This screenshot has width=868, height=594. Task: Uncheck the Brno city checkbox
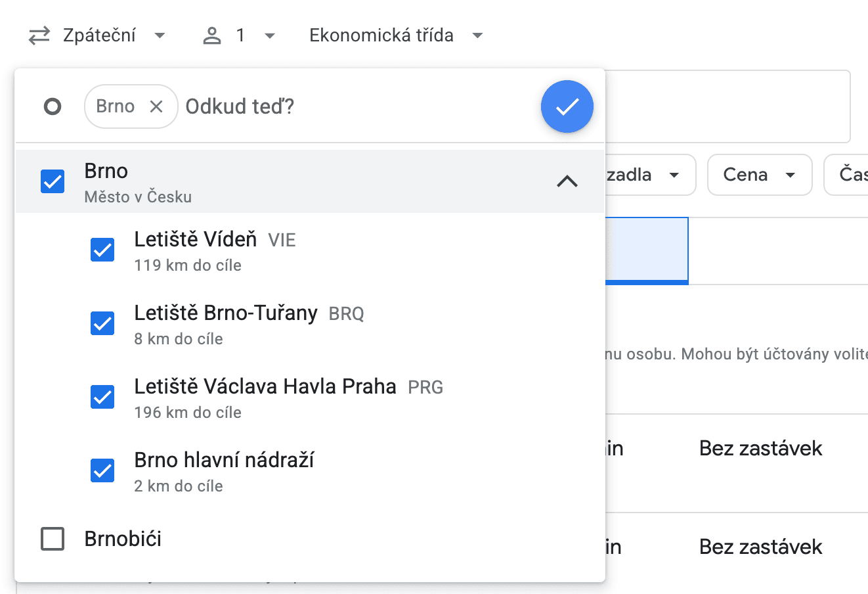pos(53,181)
